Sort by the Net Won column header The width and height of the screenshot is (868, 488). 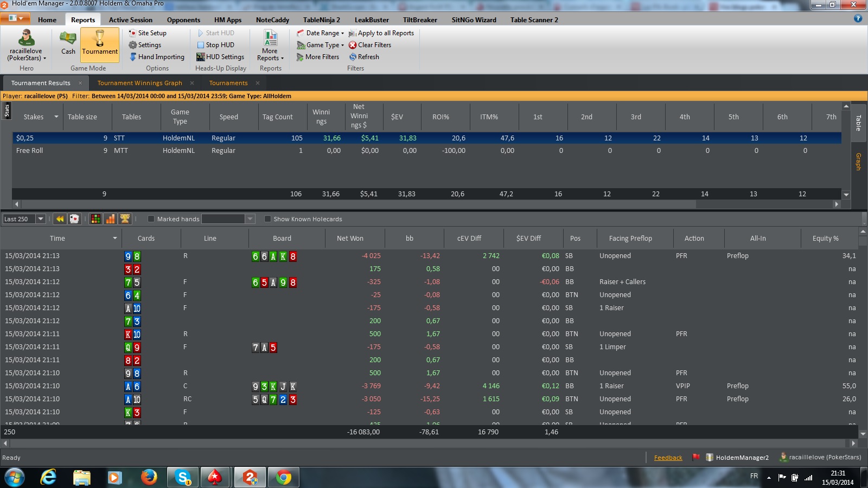click(350, 238)
